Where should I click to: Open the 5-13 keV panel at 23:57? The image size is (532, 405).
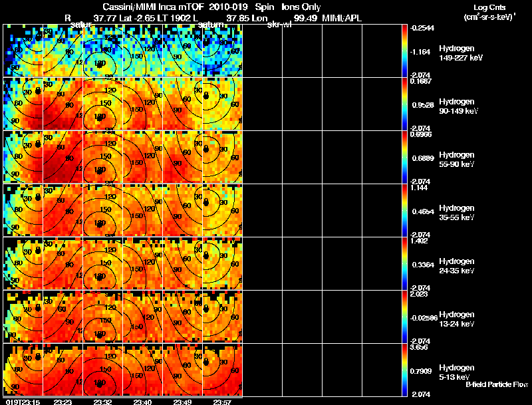pyautogui.click(x=222, y=370)
